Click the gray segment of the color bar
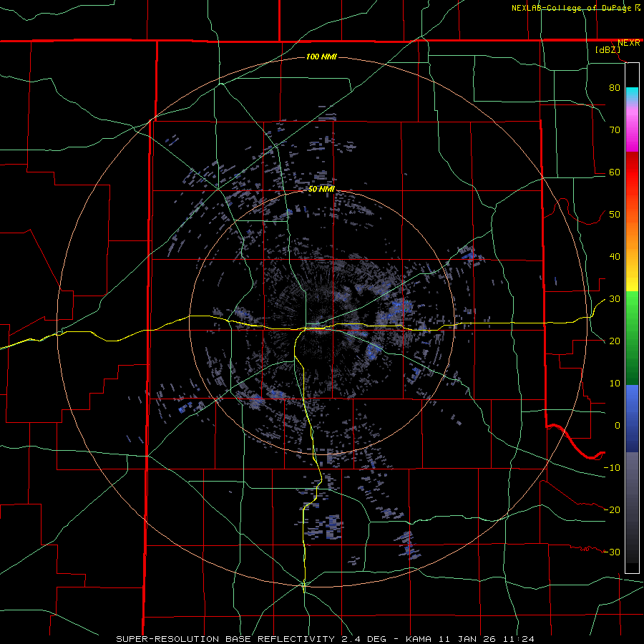The width and height of the screenshot is (644, 644). click(x=632, y=507)
